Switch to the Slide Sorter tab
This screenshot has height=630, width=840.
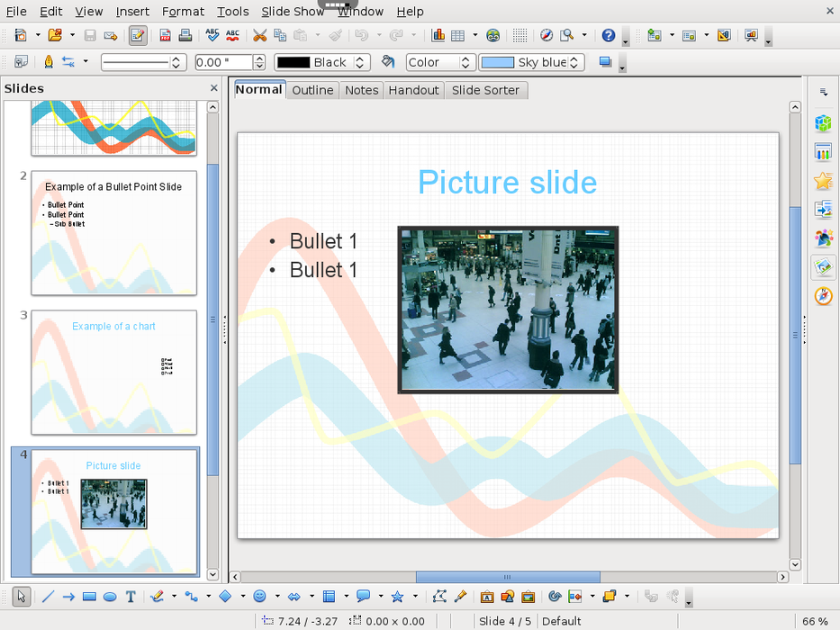pos(485,90)
